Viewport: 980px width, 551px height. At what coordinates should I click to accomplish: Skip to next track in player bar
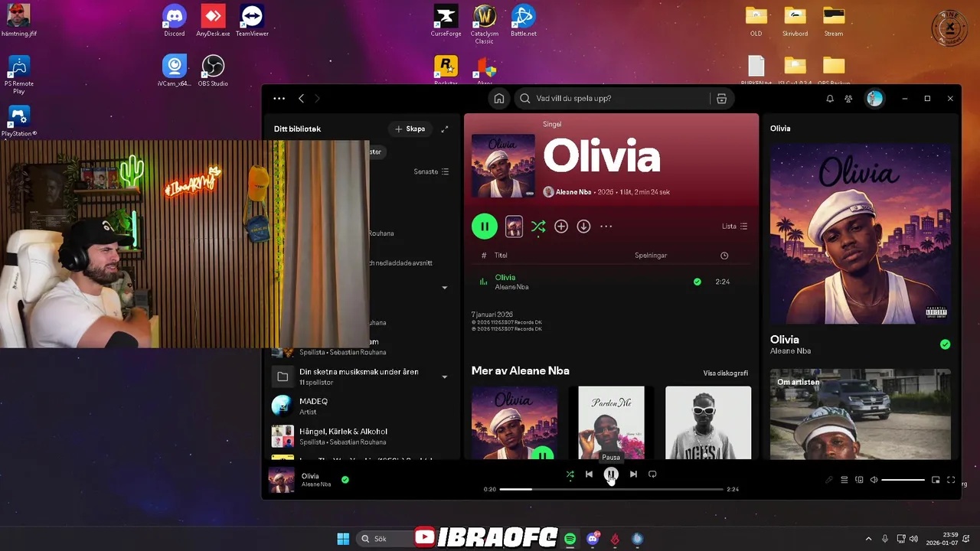(633, 474)
